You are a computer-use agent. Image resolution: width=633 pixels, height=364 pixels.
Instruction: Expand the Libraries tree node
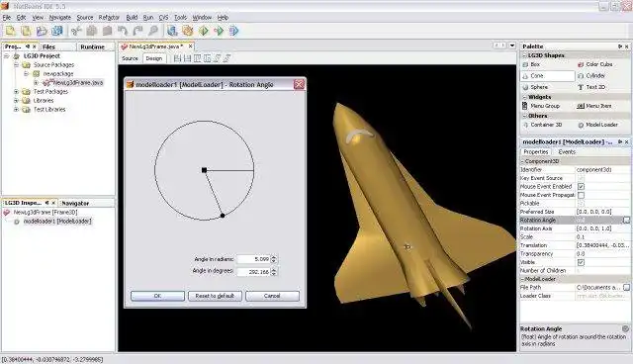[17, 101]
